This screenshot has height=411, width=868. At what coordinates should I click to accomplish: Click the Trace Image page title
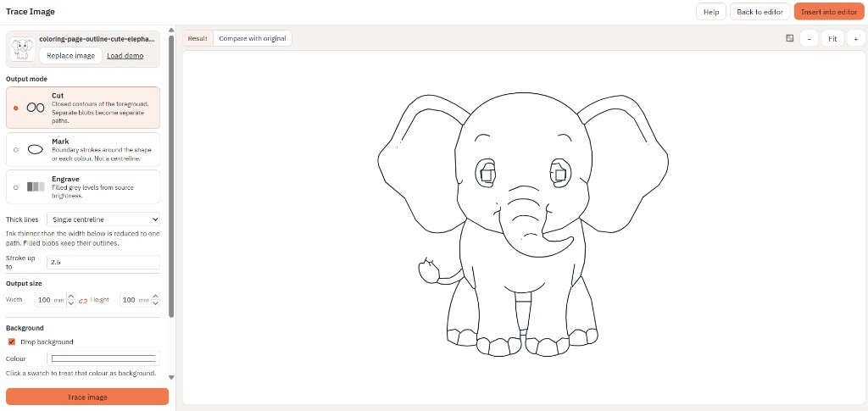31,12
